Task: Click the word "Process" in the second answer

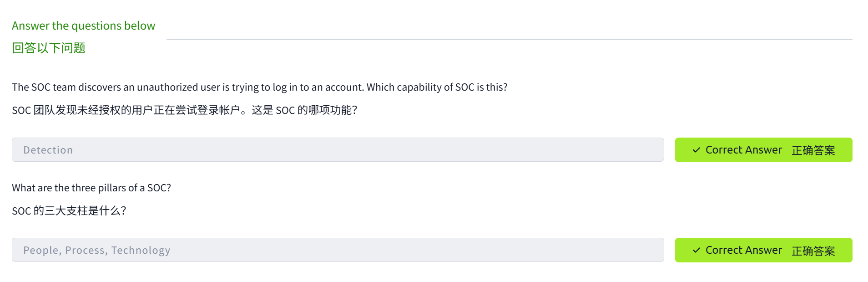Action: point(85,250)
